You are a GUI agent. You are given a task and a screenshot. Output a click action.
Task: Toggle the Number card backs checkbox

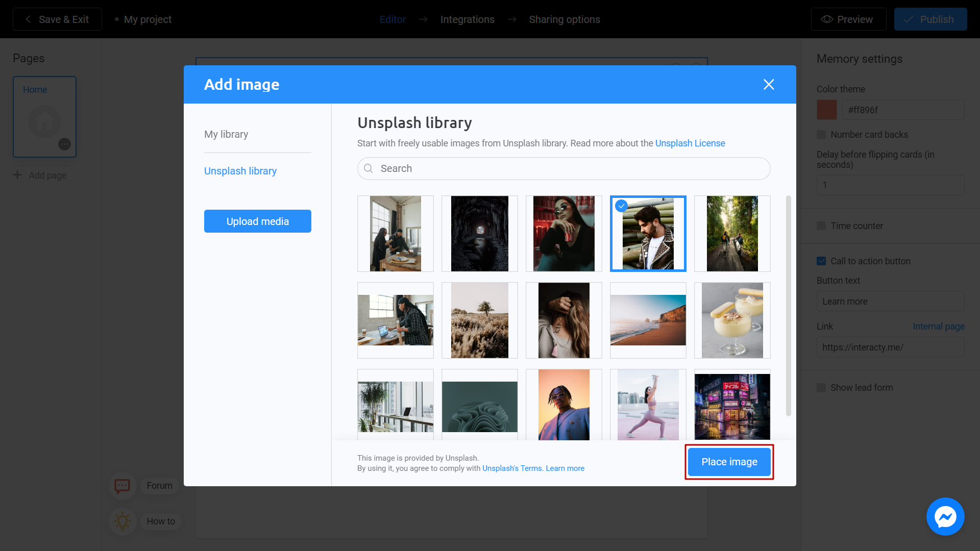pos(821,135)
